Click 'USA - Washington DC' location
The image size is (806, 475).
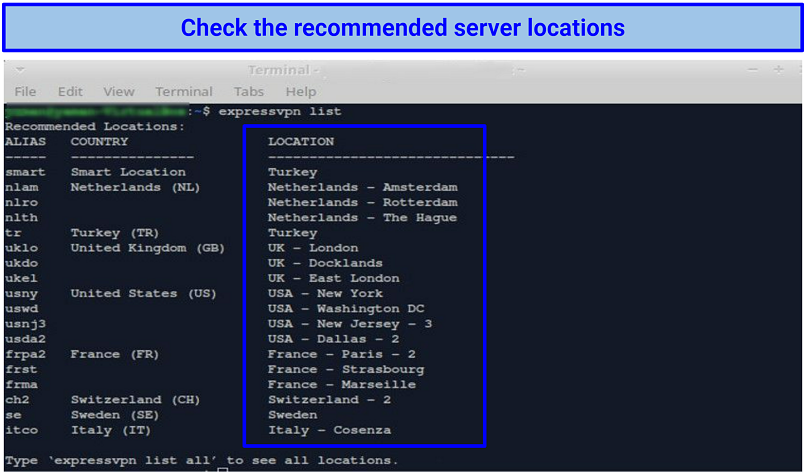[346, 308]
